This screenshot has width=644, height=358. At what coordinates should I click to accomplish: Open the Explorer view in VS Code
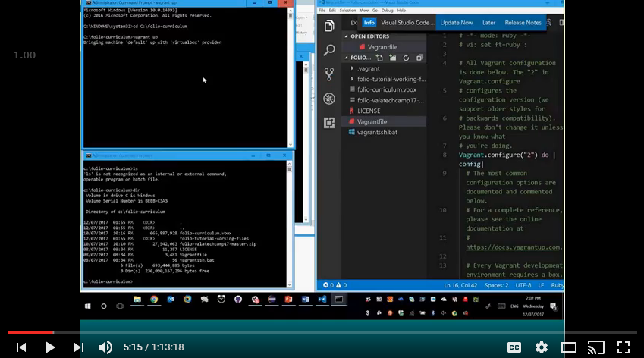point(329,27)
